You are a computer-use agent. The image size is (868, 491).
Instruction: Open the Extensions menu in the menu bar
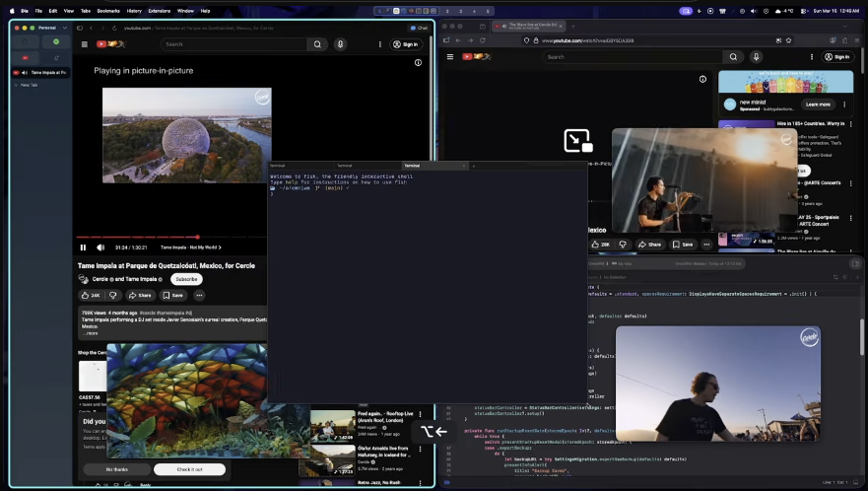coord(160,11)
